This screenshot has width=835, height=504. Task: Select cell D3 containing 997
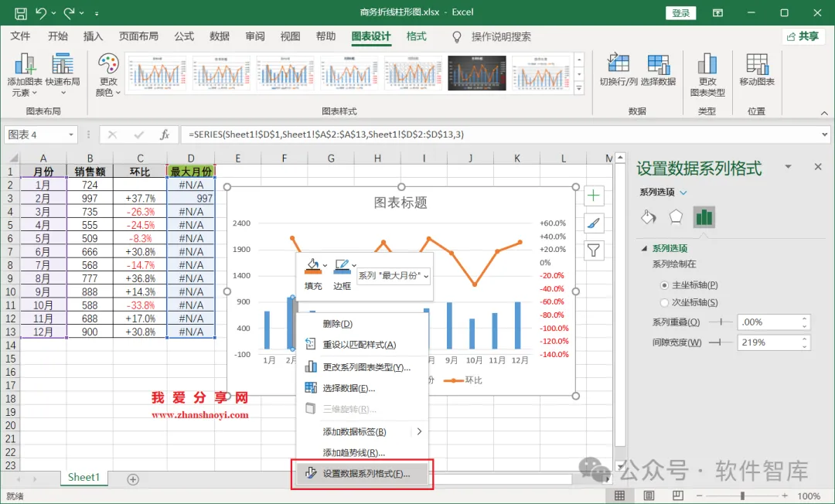[x=191, y=199]
